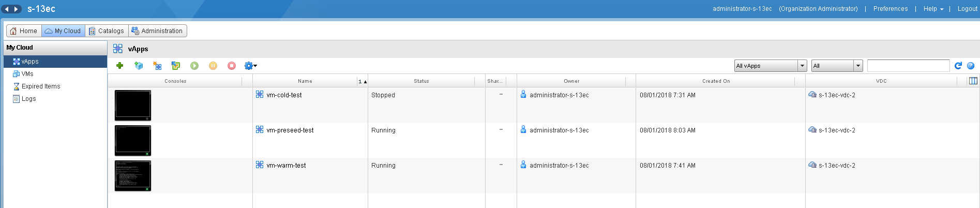
Task: Click the add VM to vApp icon
Action: 176,66
